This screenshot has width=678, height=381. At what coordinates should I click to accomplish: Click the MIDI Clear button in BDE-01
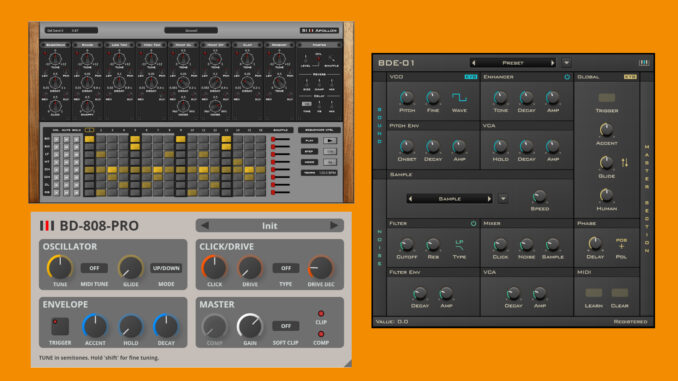tap(620, 293)
